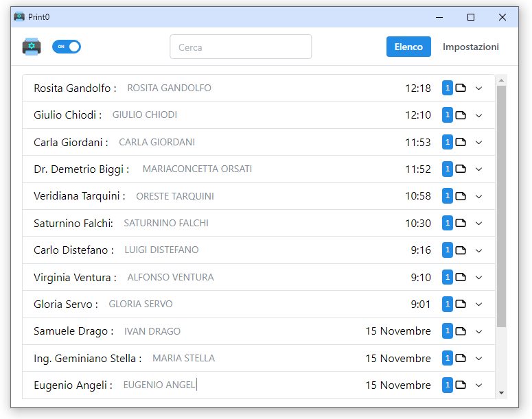Click the document icon for Rosita Gandolfo
532x419 pixels.
pyautogui.click(x=461, y=88)
